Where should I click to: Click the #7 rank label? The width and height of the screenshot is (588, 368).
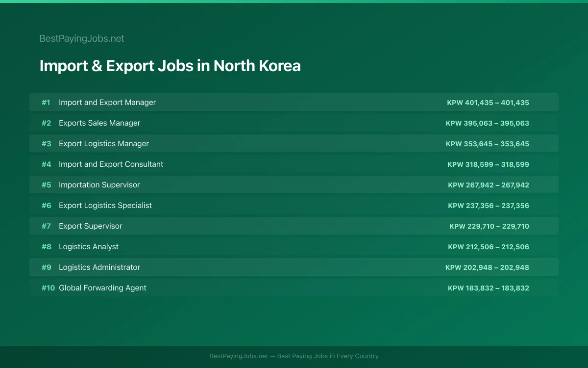click(46, 226)
